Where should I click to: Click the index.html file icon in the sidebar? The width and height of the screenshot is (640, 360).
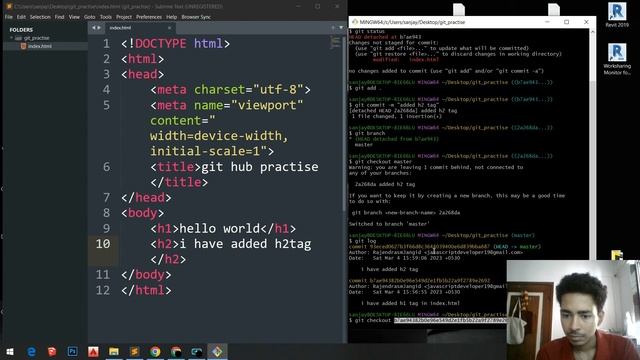tap(23, 46)
